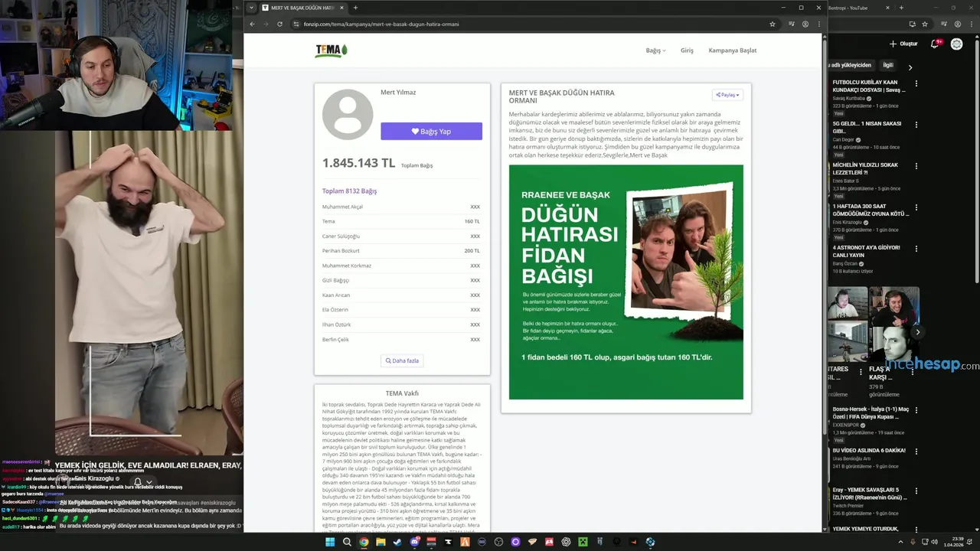Show more filter chips with the right arrow
Viewport: 980px width, 551px height.
click(910, 67)
